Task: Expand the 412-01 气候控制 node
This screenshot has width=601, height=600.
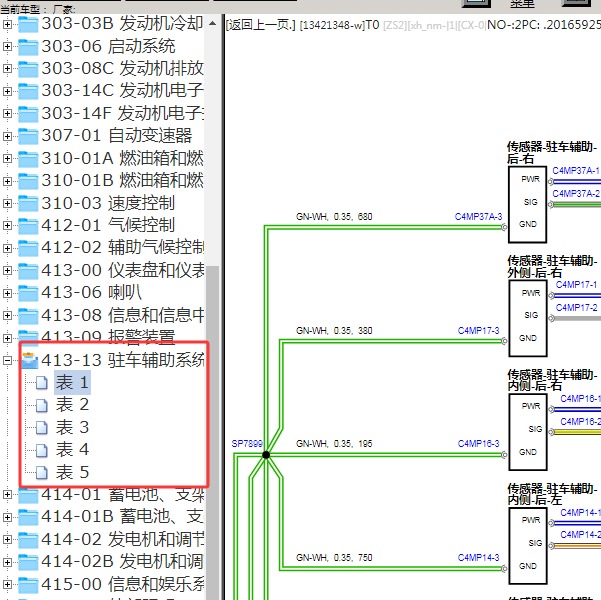Action: 7,226
